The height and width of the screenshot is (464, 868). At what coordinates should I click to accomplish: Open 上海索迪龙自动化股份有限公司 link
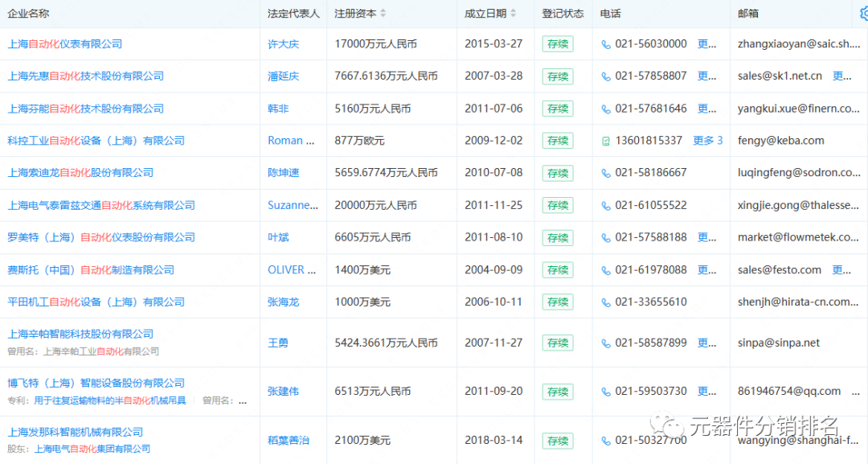(80, 173)
